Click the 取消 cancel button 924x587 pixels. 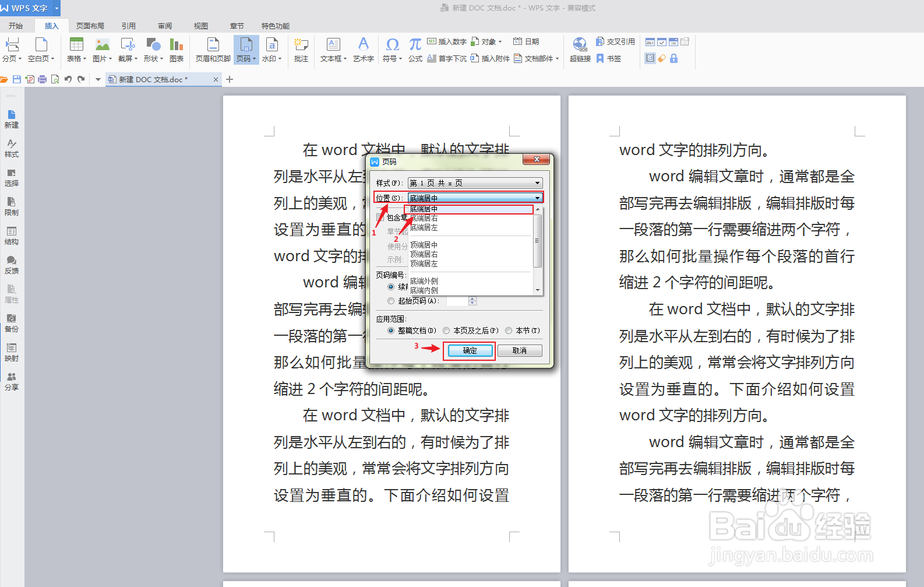coord(520,350)
